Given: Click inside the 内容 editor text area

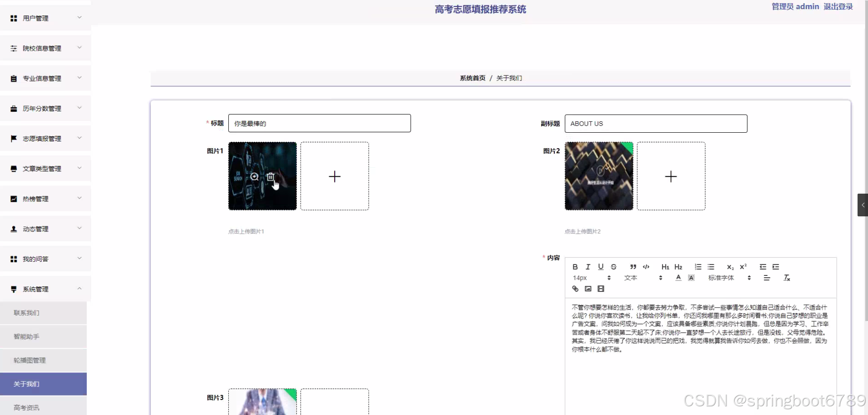Looking at the screenshot, I should click(701, 356).
